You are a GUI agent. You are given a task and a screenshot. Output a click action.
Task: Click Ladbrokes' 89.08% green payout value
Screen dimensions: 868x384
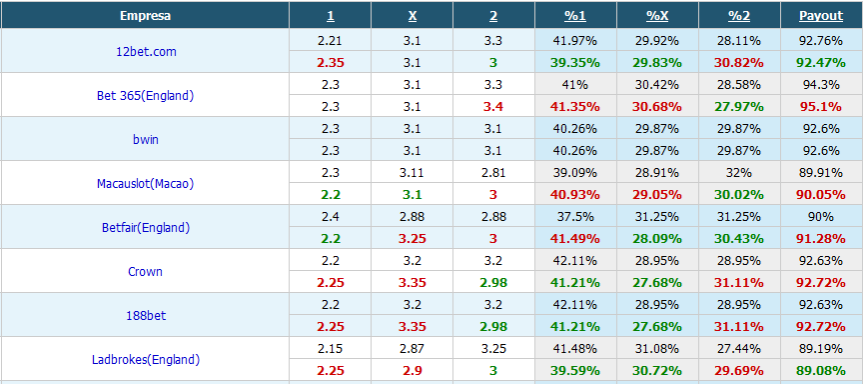(821, 370)
